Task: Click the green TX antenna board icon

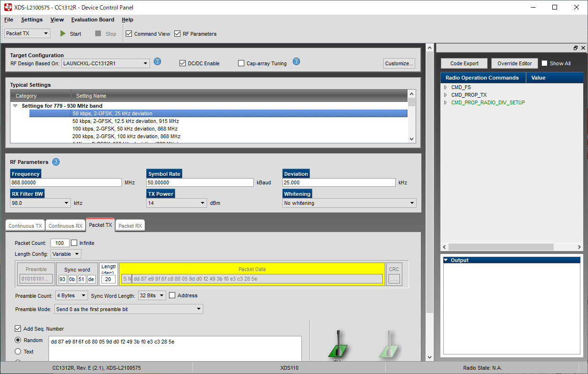Action: tap(338, 344)
